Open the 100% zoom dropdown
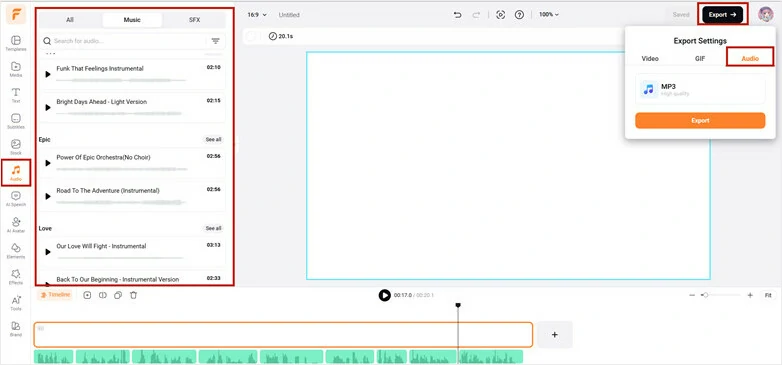 point(549,15)
